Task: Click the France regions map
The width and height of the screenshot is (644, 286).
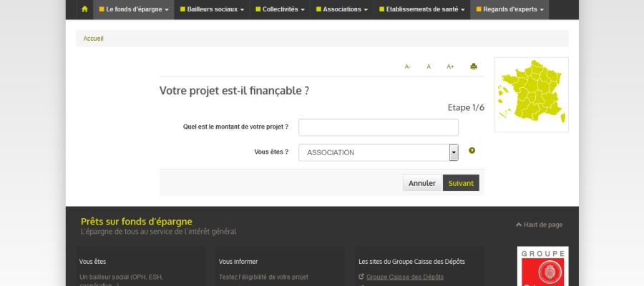Action: [x=531, y=94]
